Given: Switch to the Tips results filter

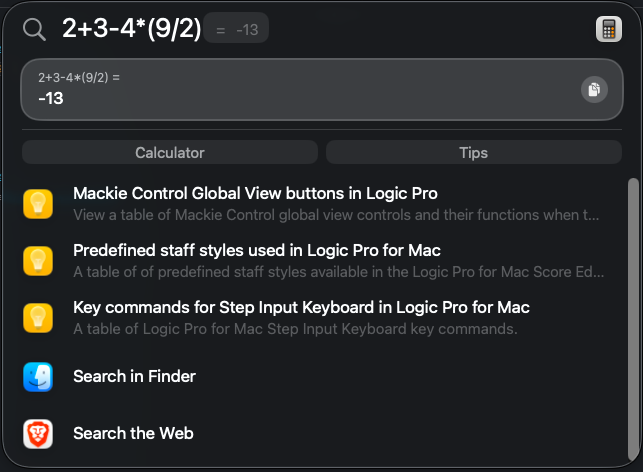Looking at the screenshot, I should tap(474, 153).
